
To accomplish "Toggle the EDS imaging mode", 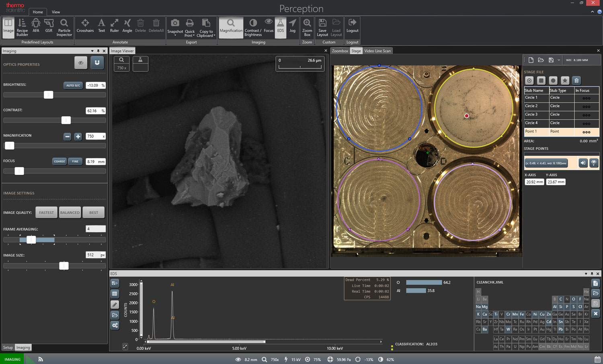I will [x=281, y=26].
